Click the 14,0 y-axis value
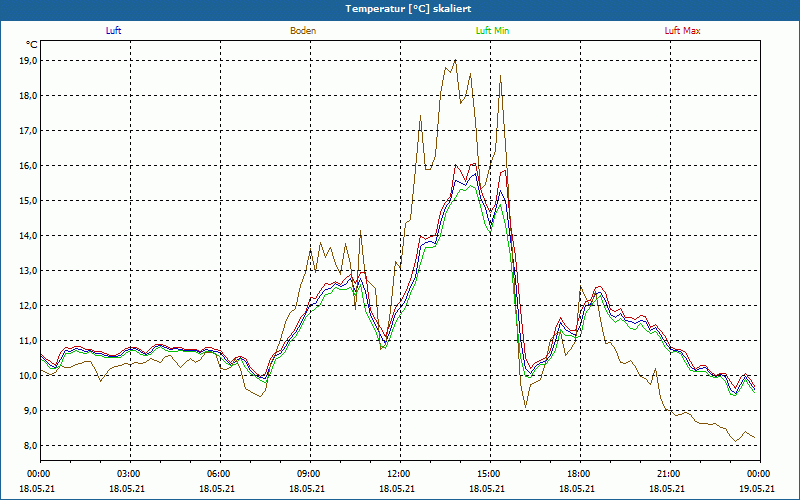Screen dimensions: 800x500 [29, 236]
